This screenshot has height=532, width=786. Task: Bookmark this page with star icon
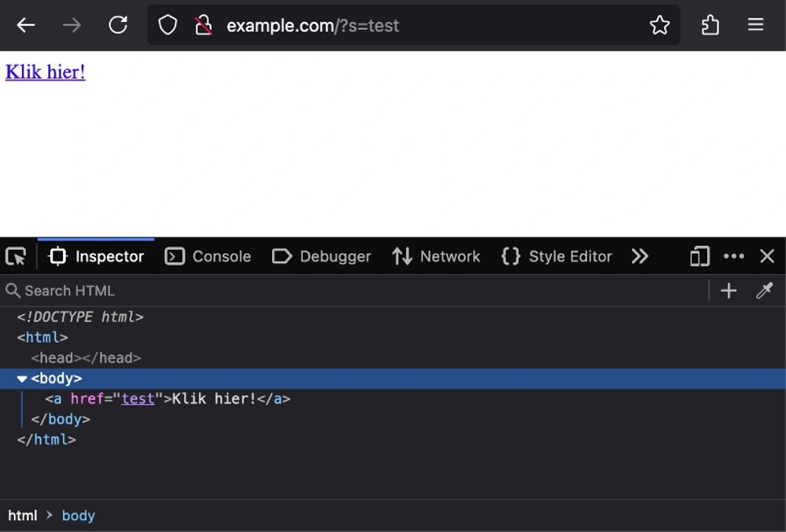(659, 25)
